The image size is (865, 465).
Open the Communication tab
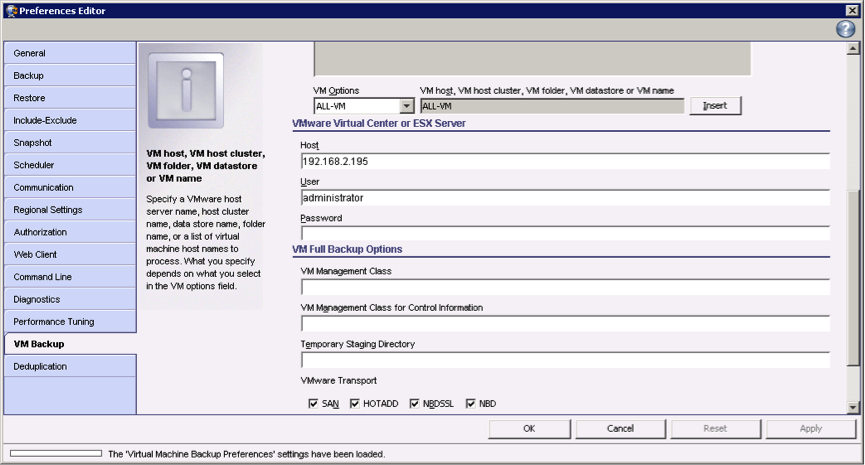click(70, 188)
